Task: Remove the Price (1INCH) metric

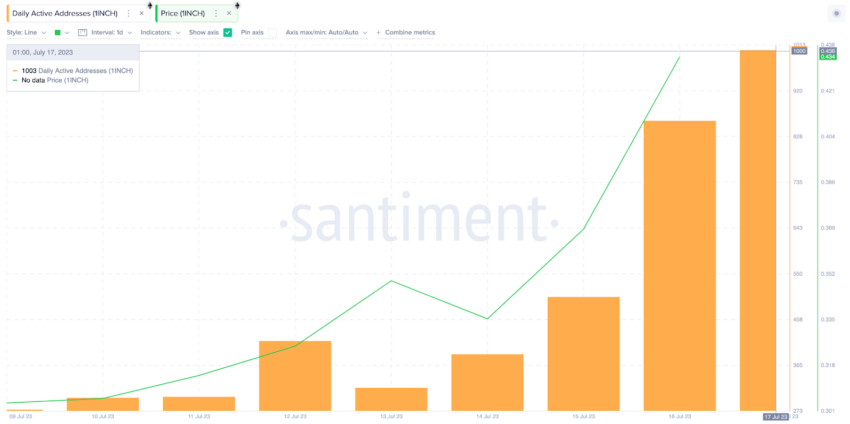Action: (229, 13)
